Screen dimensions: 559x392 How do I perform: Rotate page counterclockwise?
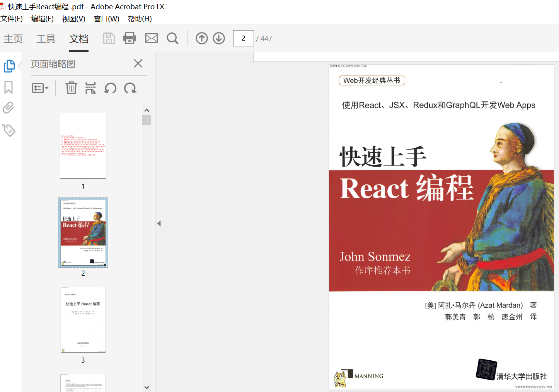(x=110, y=88)
